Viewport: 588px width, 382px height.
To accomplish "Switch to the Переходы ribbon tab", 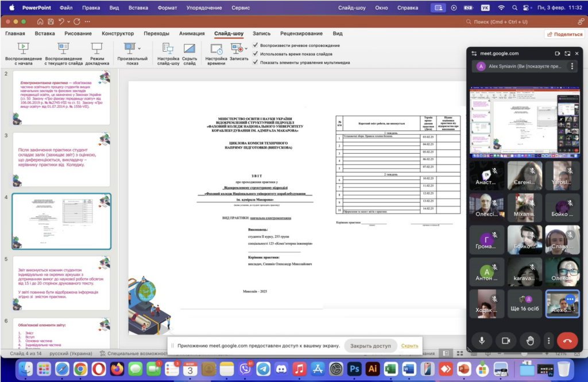I will coord(156,33).
